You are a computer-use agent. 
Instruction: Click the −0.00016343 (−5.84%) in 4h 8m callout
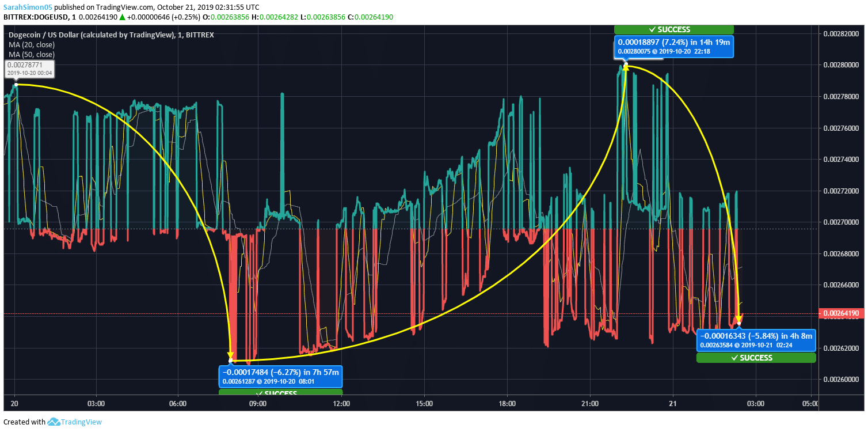(x=756, y=340)
